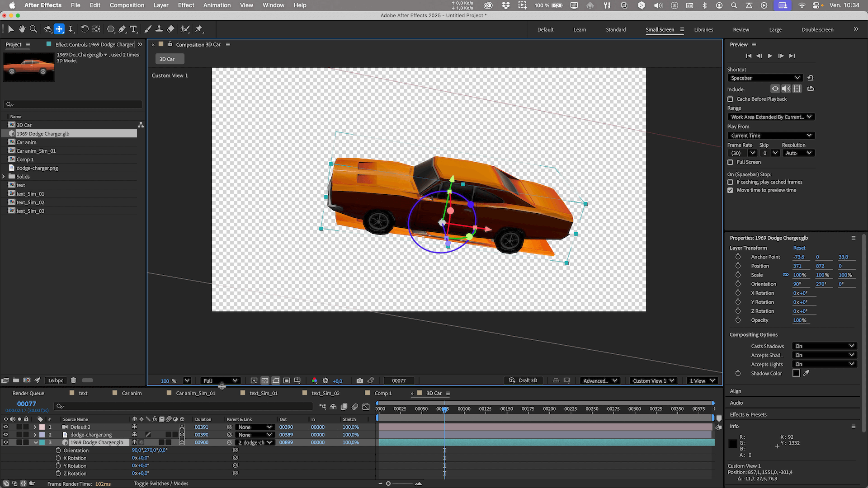
Task: Select the Type tool
Action: coord(133,29)
